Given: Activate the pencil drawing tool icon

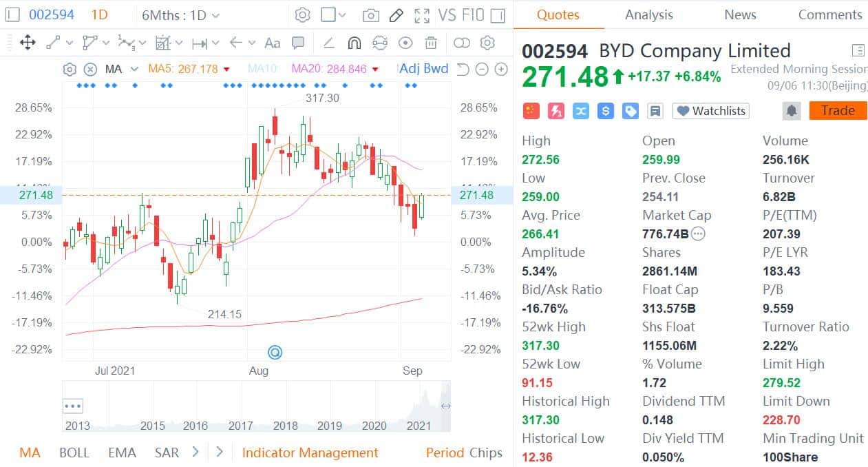Looking at the screenshot, I should 396,15.
